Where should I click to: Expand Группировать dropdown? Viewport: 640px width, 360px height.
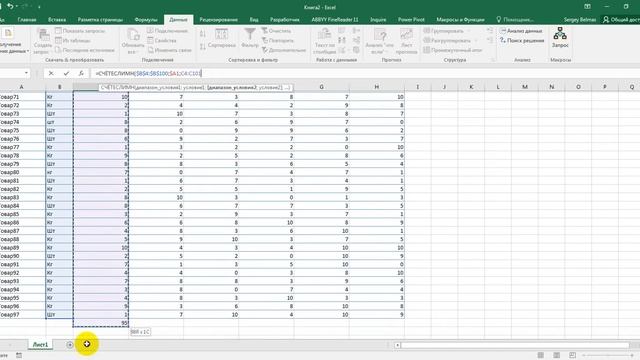click(469, 31)
